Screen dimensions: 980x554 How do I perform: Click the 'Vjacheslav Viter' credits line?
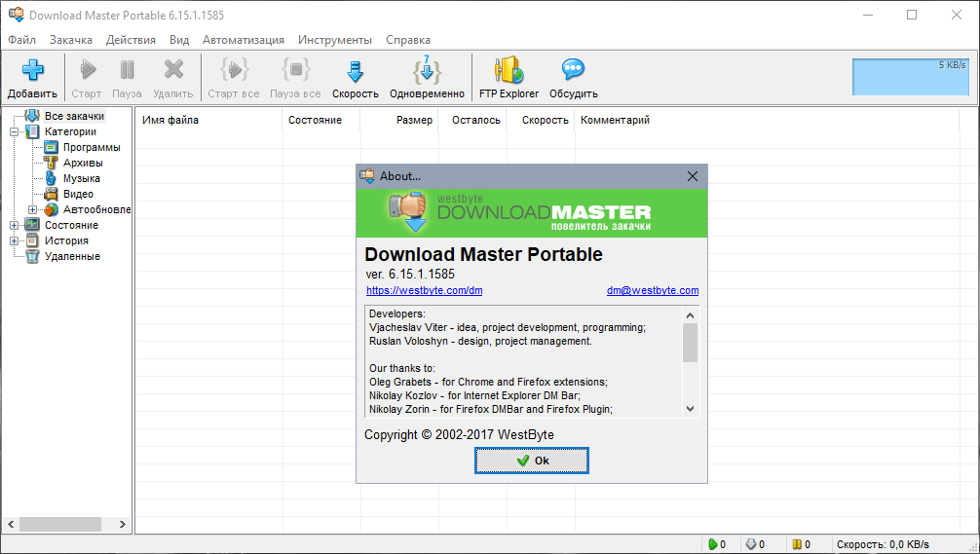click(508, 327)
